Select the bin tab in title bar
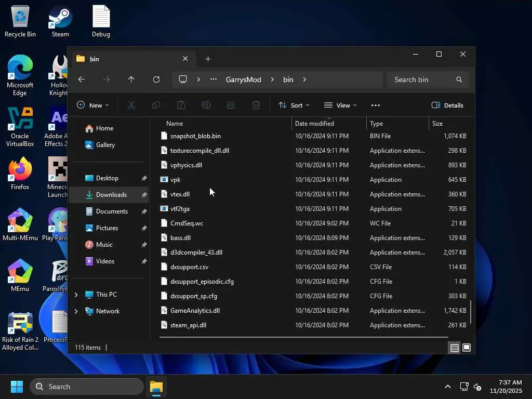532x399 pixels. 125,59
